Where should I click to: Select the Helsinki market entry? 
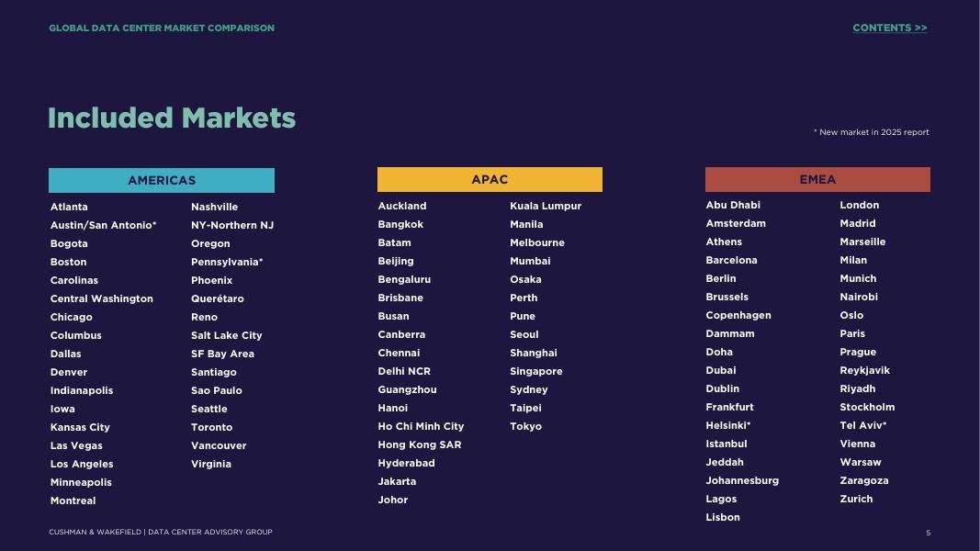(x=728, y=425)
